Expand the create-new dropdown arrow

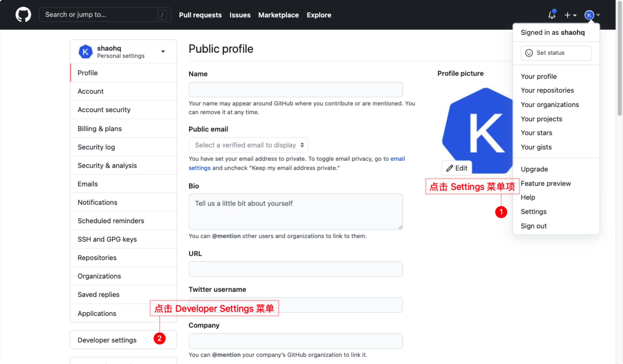(575, 15)
